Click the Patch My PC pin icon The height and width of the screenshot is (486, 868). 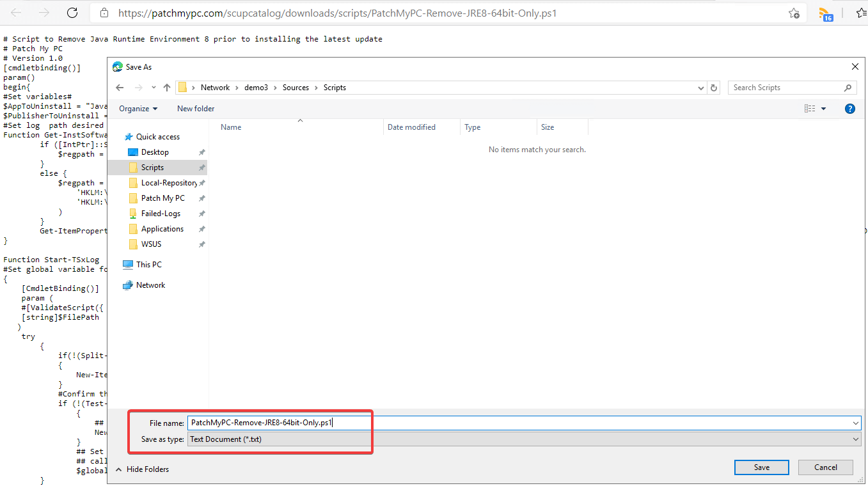(201, 198)
